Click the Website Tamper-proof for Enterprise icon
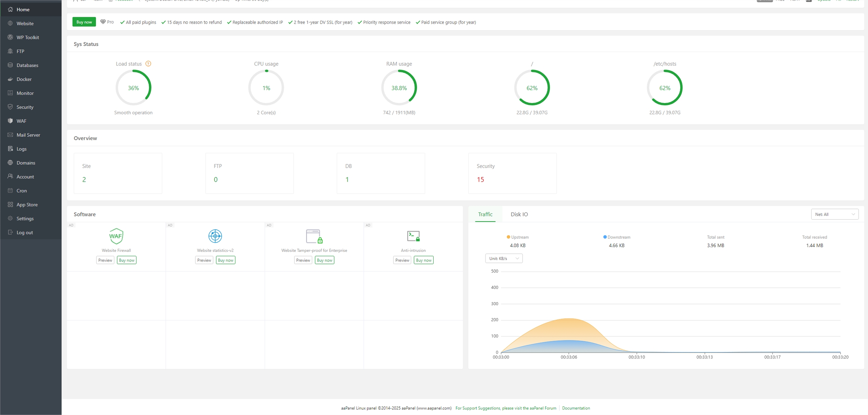The width and height of the screenshot is (868, 415). (314, 236)
